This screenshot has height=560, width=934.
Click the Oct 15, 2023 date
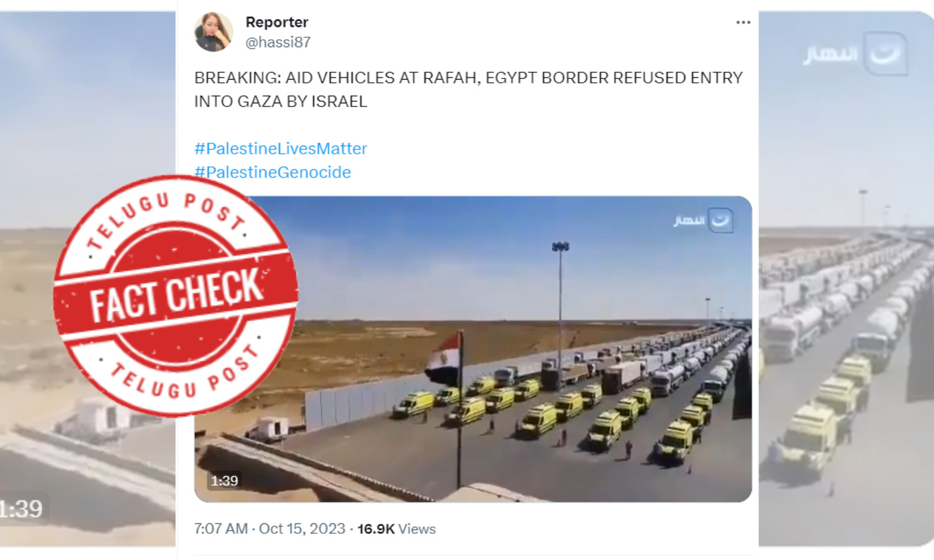click(302, 529)
